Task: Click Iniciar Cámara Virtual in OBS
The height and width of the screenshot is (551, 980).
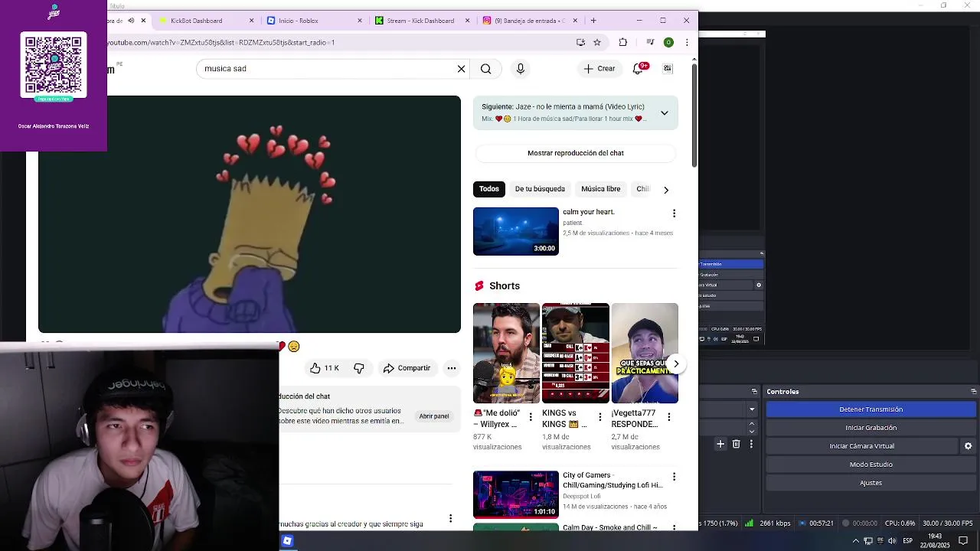Action: click(862, 446)
